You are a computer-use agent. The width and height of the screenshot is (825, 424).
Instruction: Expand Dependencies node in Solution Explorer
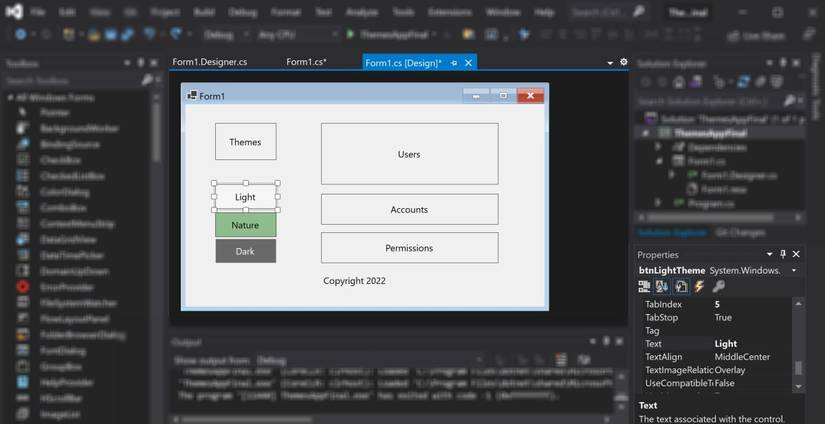pyautogui.click(x=658, y=147)
